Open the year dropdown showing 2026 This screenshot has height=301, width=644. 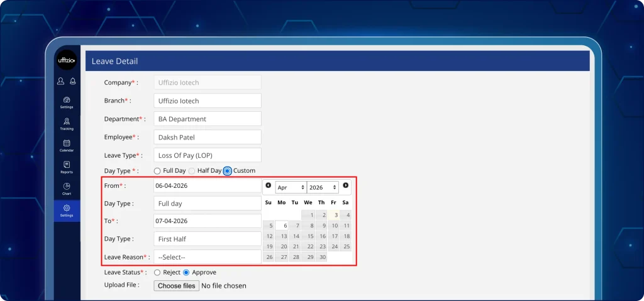point(323,187)
